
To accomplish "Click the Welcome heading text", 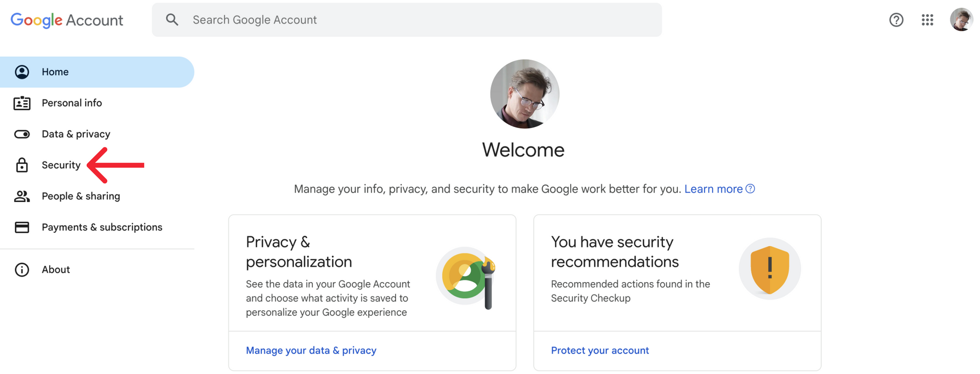I will point(523,150).
